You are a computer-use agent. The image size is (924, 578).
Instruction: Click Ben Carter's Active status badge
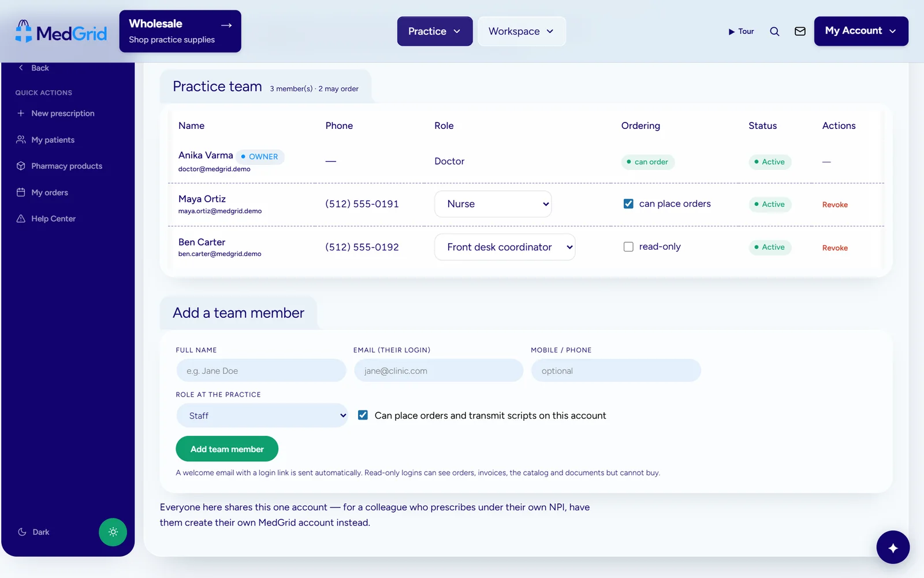pos(770,247)
